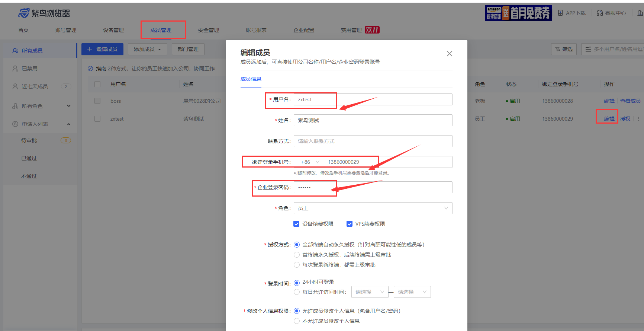Open the 账号管理 navigation tab
This screenshot has width=644, height=331.
click(x=65, y=30)
